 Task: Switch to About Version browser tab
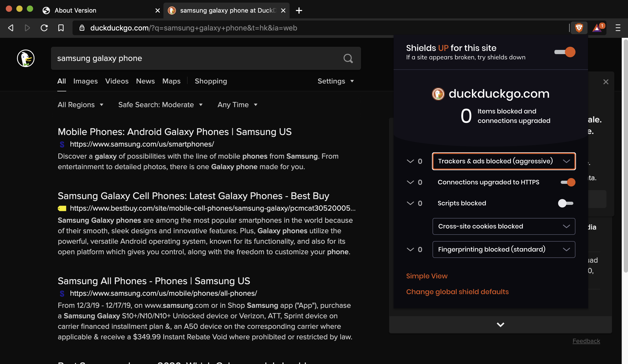[100, 11]
